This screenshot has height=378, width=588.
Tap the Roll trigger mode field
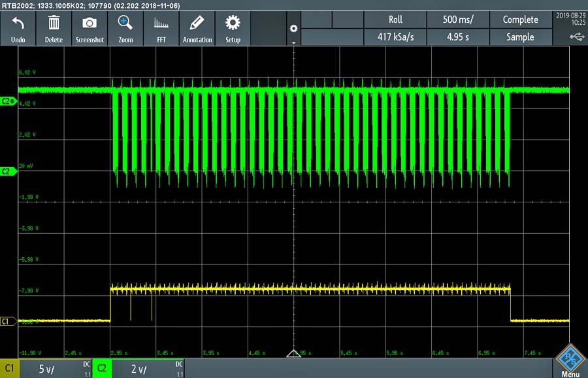[395, 20]
